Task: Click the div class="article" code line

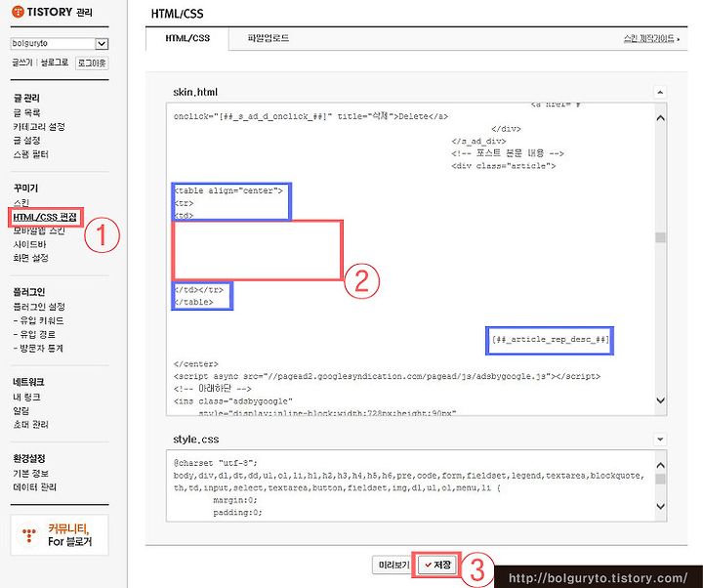Action: 504,166
